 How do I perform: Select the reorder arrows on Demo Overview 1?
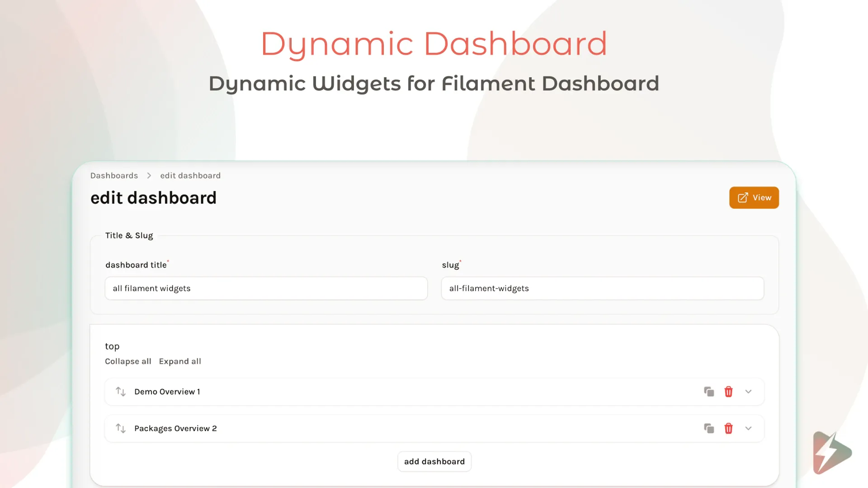point(120,391)
